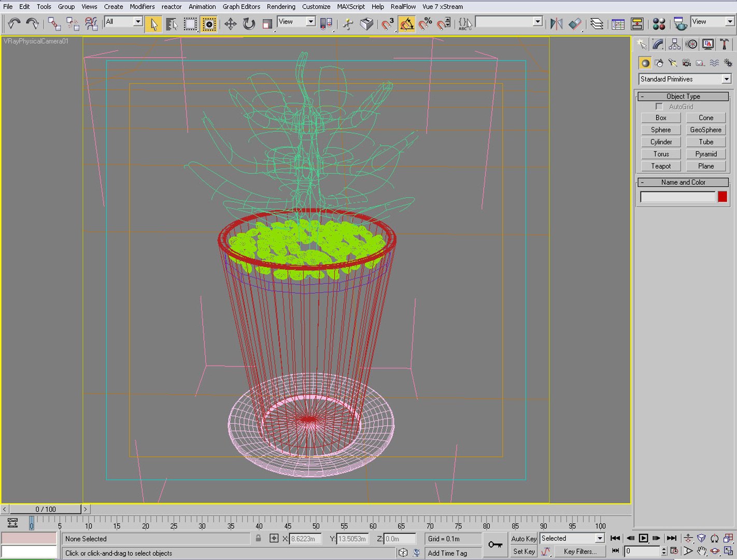Screen dimensions: 737x560
Task: Click the Teapot primitive button
Action: (x=661, y=166)
